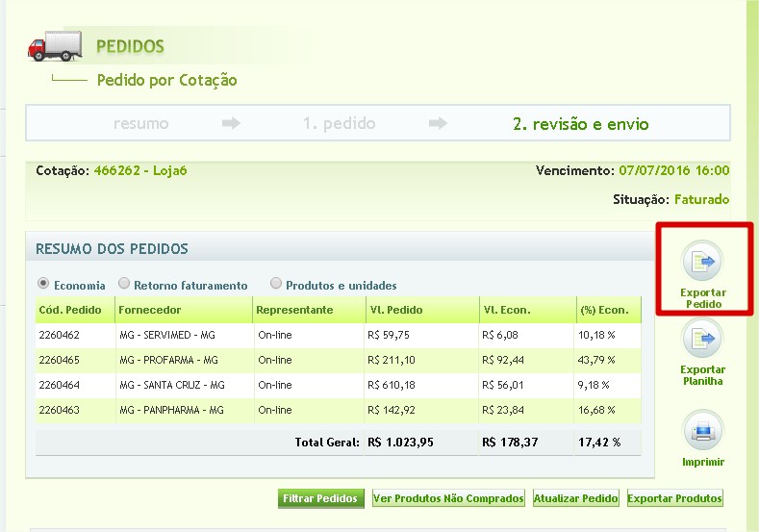
Task: Select Retorno faturamento radio option
Action: 124,284
